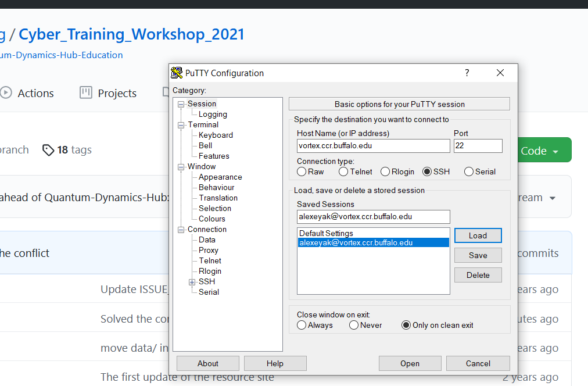
Task: Collapse the Terminal category node
Action: click(181, 125)
